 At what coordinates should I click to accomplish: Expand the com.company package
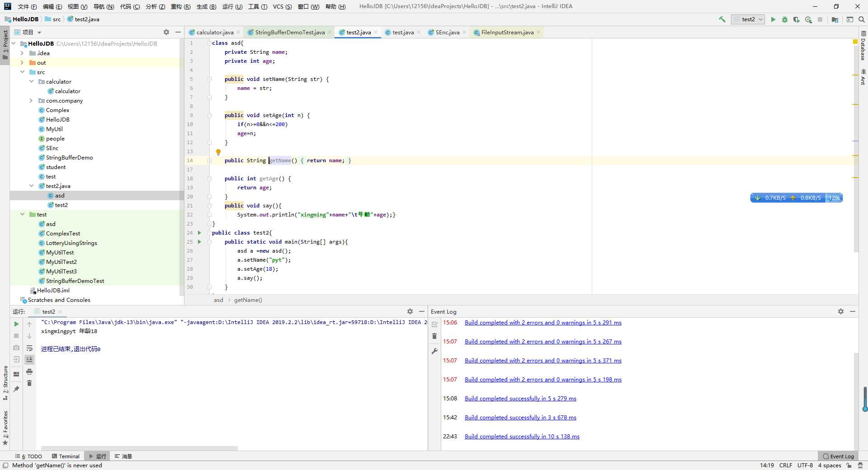31,100
